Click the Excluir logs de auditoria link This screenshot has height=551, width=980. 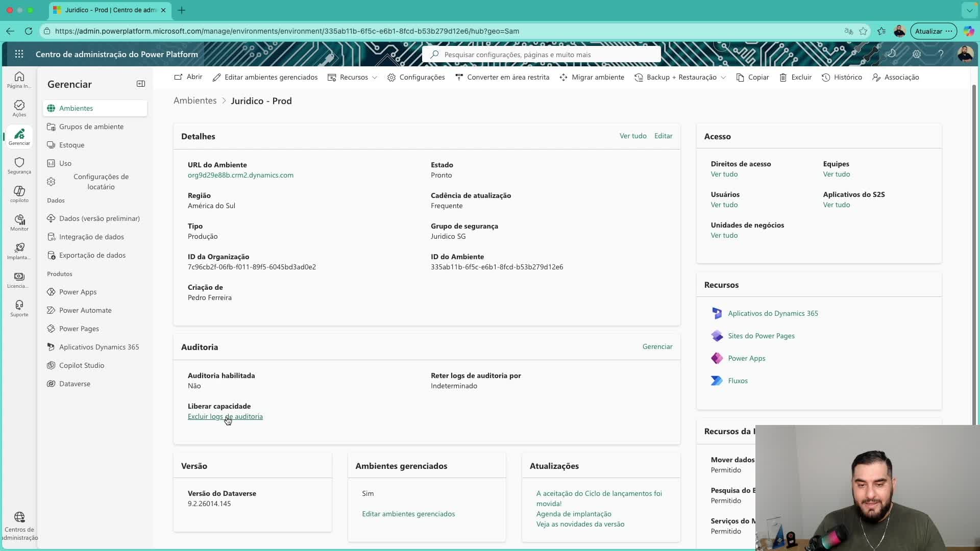click(x=225, y=416)
